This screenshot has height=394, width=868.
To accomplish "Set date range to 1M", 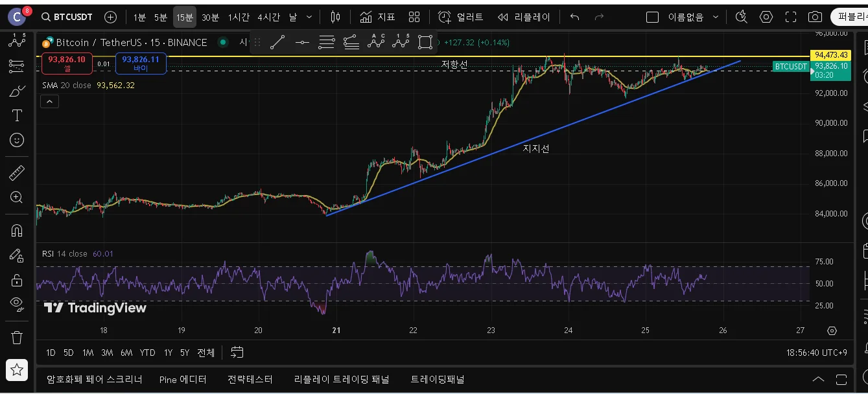I will point(88,353).
